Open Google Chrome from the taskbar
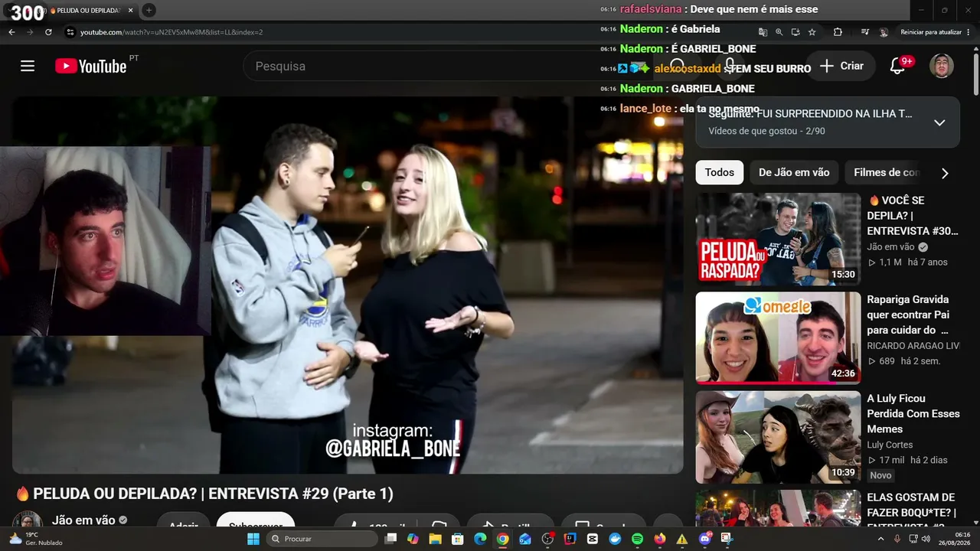Viewport: 980px width, 551px height. (x=502, y=539)
